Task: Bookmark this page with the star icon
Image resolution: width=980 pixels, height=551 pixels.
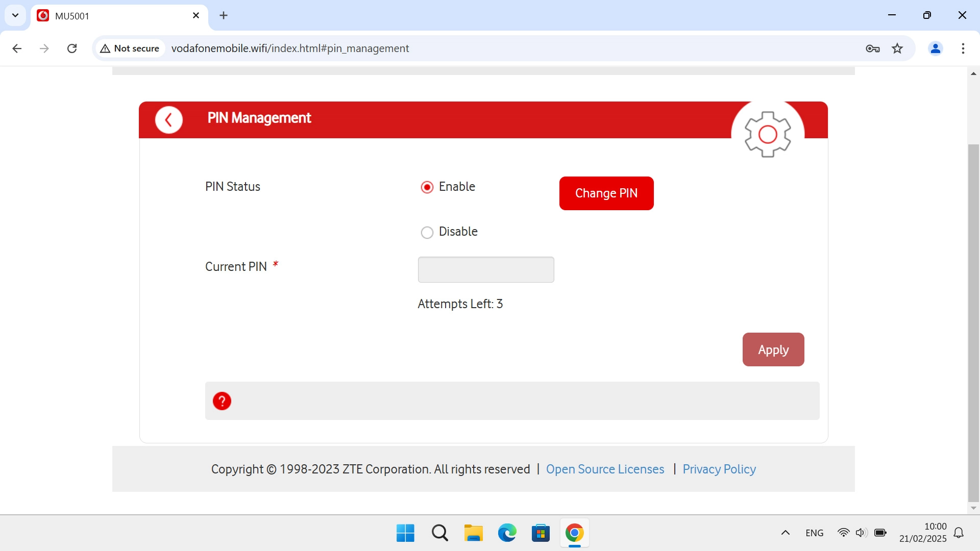Action: pos(897,48)
